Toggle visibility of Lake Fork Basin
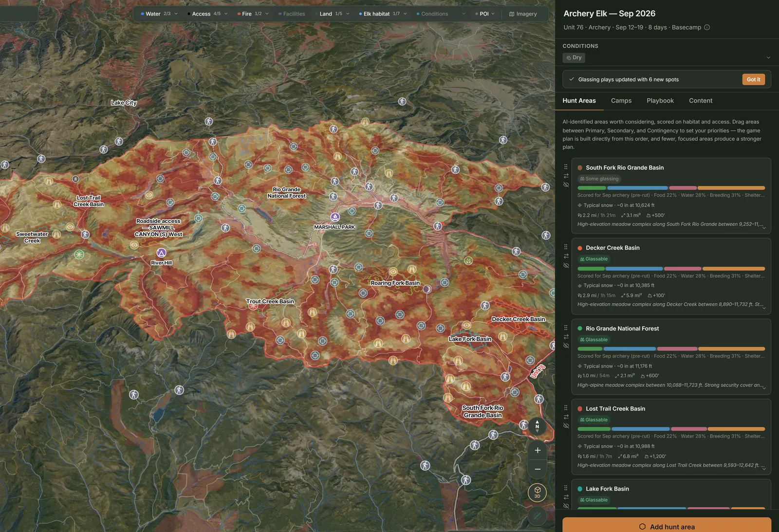The height and width of the screenshot is (532, 779). (566, 506)
